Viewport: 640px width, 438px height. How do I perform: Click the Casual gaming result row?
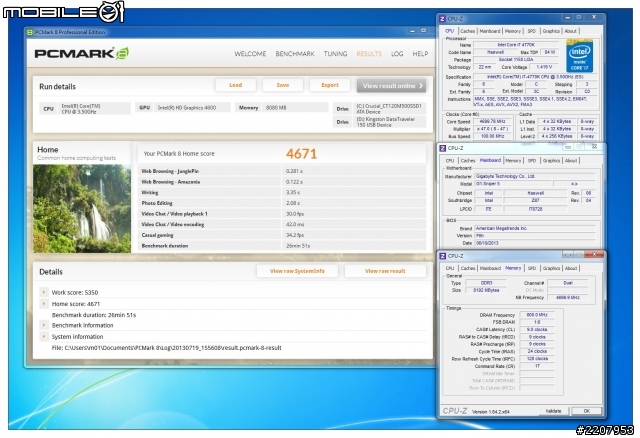point(282,235)
